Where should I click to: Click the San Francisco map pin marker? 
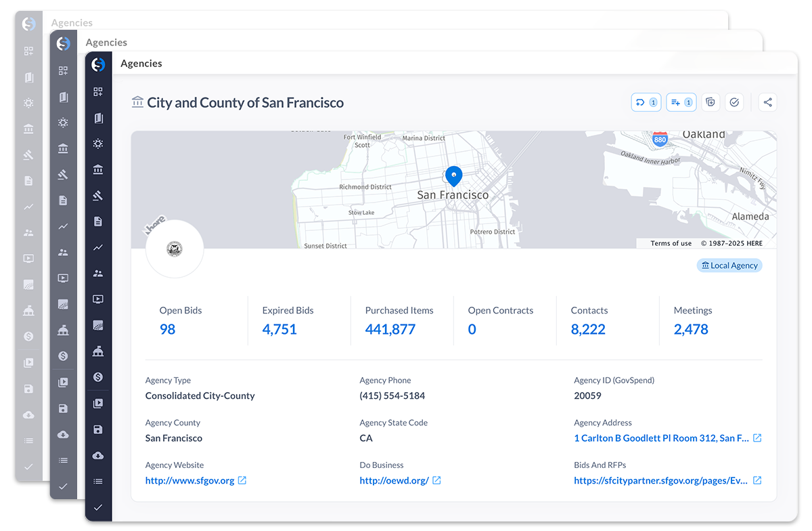pos(454,175)
